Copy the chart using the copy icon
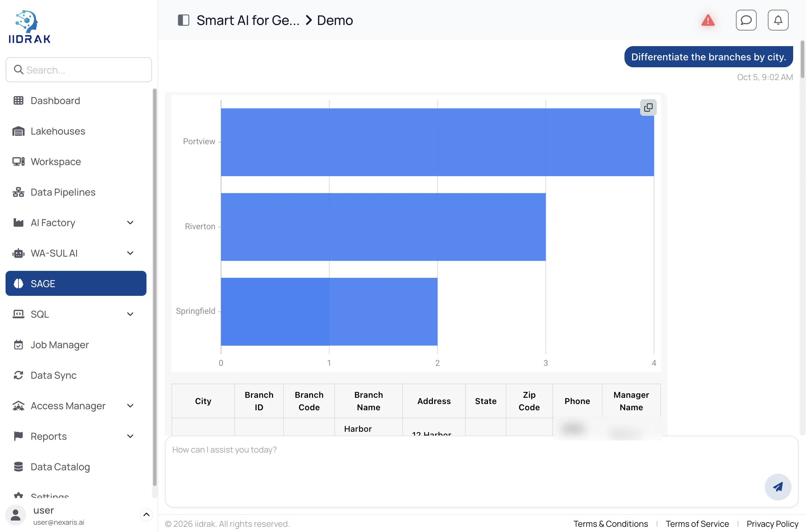The height and width of the screenshot is (532, 806). pos(648,108)
